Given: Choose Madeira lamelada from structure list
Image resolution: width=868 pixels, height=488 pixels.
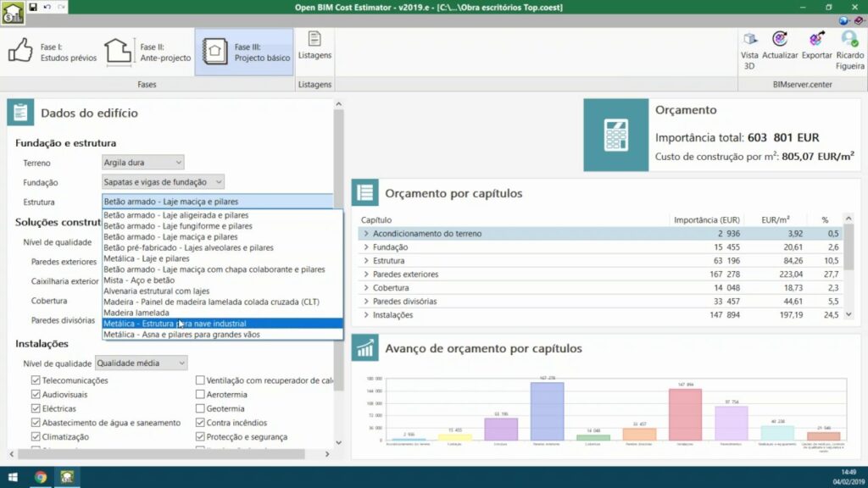Looking at the screenshot, I should coord(136,313).
